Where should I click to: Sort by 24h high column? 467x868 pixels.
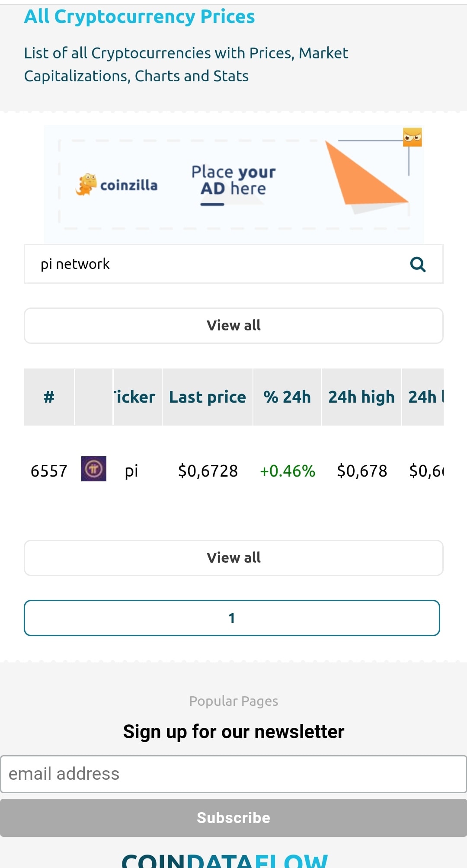click(361, 397)
